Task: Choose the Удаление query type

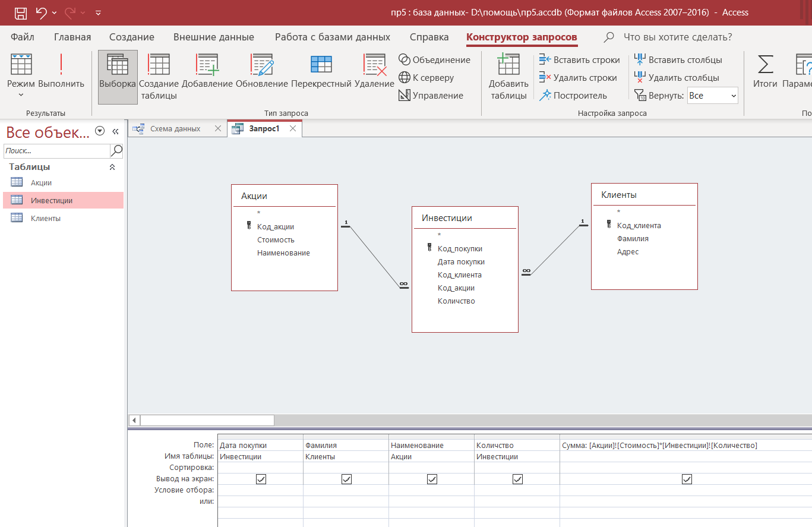Action: [x=375, y=70]
